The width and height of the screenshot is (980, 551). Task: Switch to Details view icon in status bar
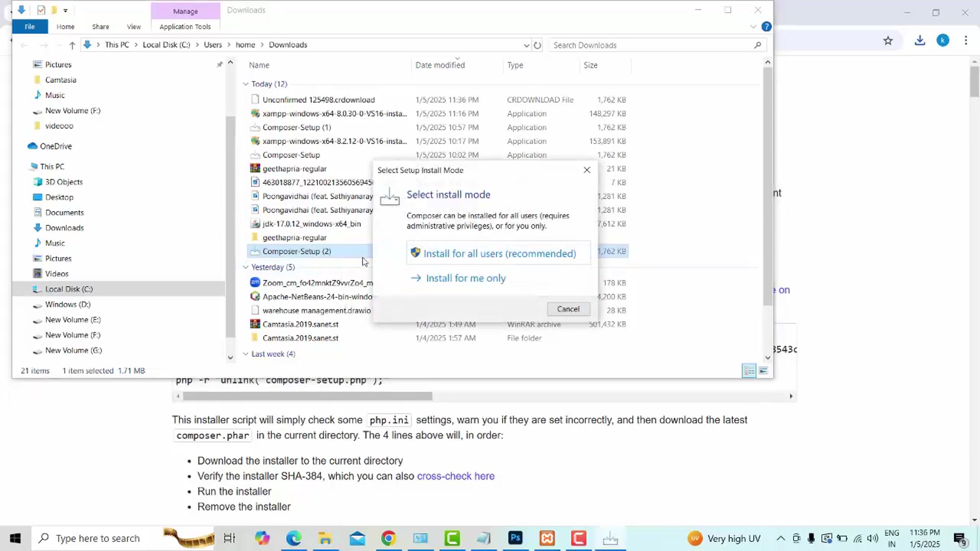click(x=749, y=371)
